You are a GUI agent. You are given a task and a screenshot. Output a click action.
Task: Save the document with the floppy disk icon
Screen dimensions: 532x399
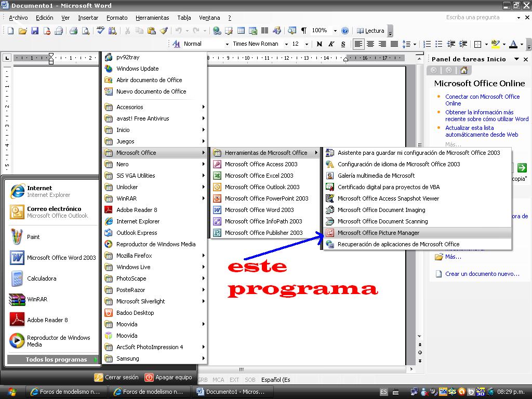tap(35, 31)
